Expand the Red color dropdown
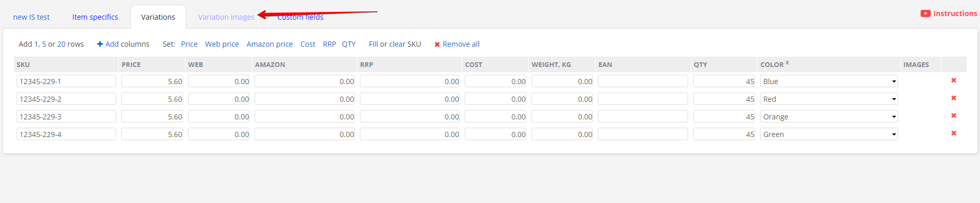This screenshot has width=980, height=203. tap(829, 99)
